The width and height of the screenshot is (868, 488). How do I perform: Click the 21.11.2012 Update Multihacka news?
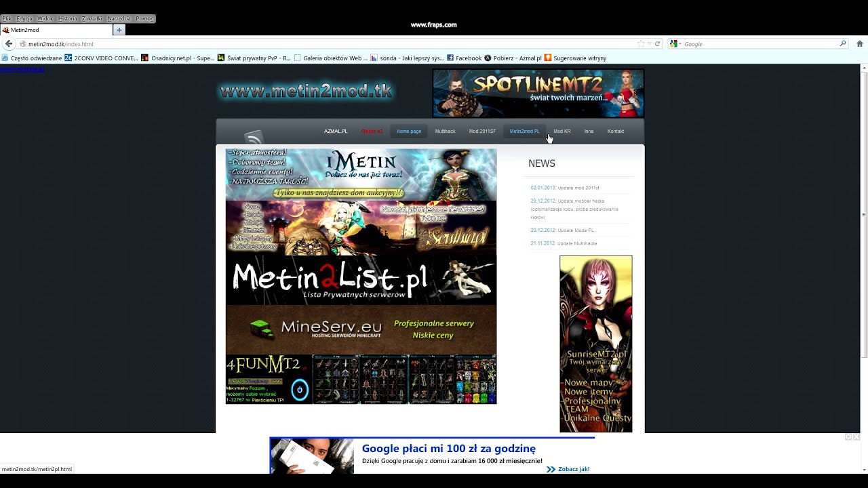[564, 243]
